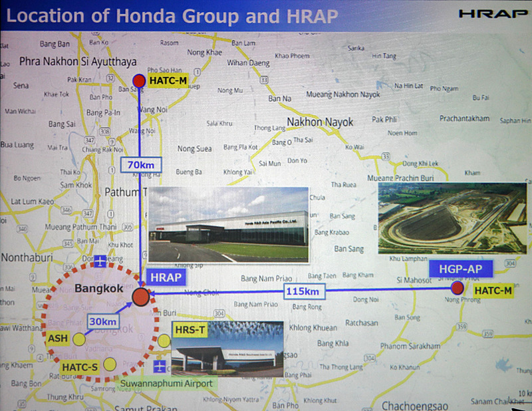This screenshot has width=532, height=411.
Task: Click 'Phra Nakhon Si Ayutthaya' on the map
Action: 78,61
